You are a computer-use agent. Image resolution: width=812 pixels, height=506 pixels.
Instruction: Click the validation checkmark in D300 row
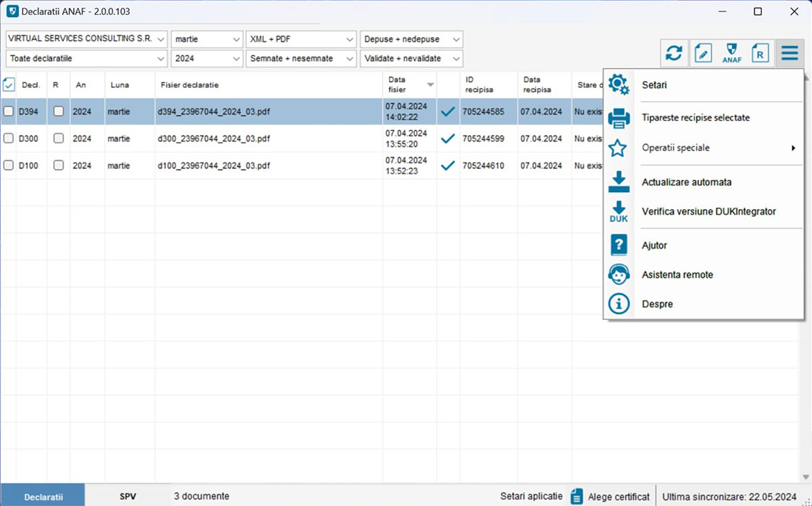pyautogui.click(x=447, y=139)
